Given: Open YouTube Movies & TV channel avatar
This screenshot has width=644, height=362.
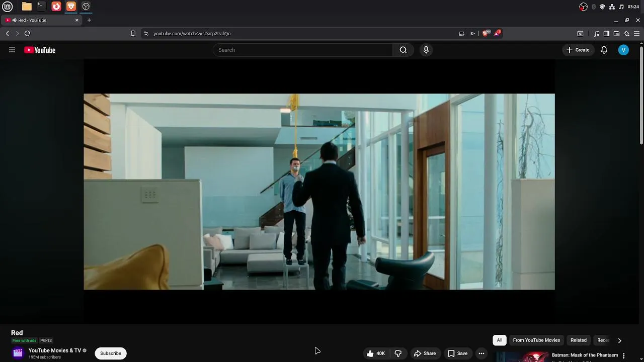Looking at the screenshot, I should click(18, 353).
